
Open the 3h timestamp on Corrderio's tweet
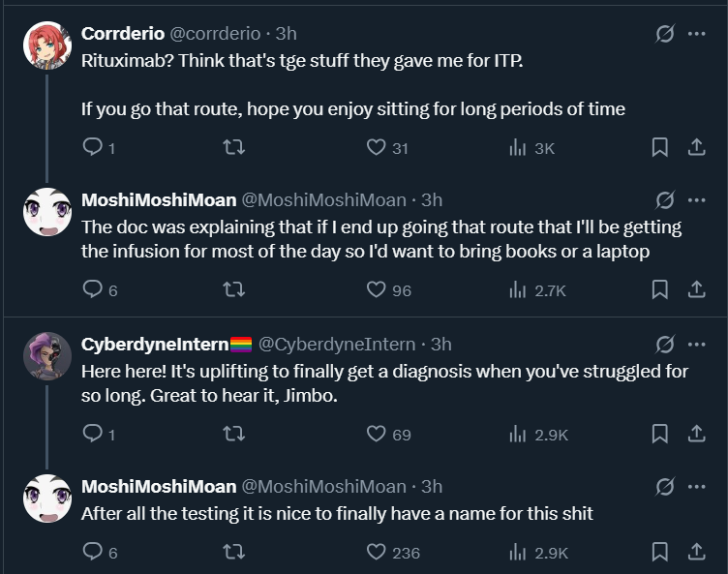coord(287,34)
